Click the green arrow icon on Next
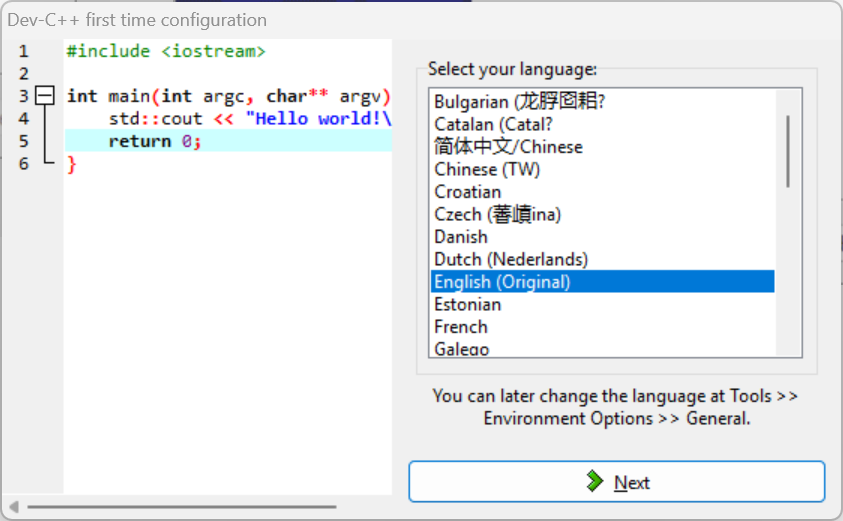 [x=595, y=482]
